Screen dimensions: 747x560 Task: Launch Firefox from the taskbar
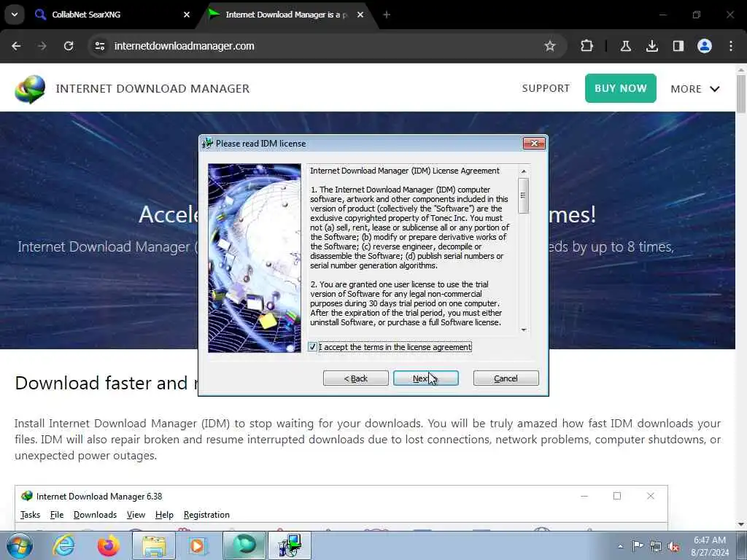coord(108,545)
